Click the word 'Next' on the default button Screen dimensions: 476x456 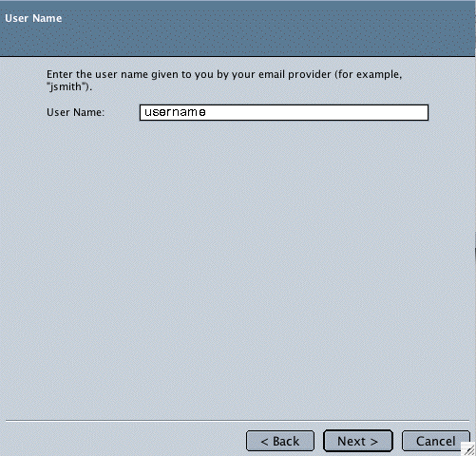(352, 441)
